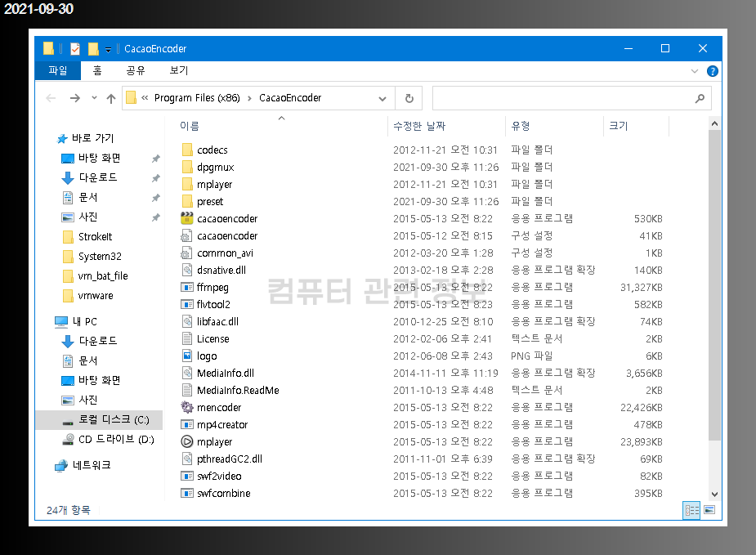
Task: Open the address bar history dropdown
Action: [x=382, y=99]
